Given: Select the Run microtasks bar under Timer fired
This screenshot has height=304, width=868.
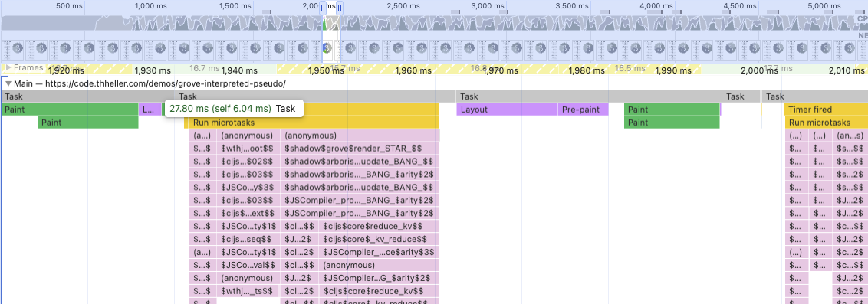Looking at the screenshot, I should click(826, 123).
